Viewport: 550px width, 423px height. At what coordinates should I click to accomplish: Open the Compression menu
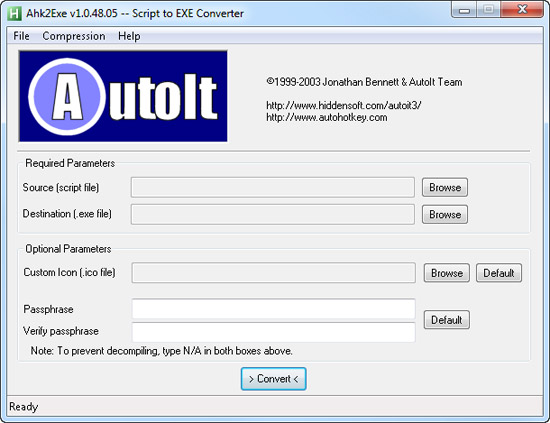pos(74,36)
